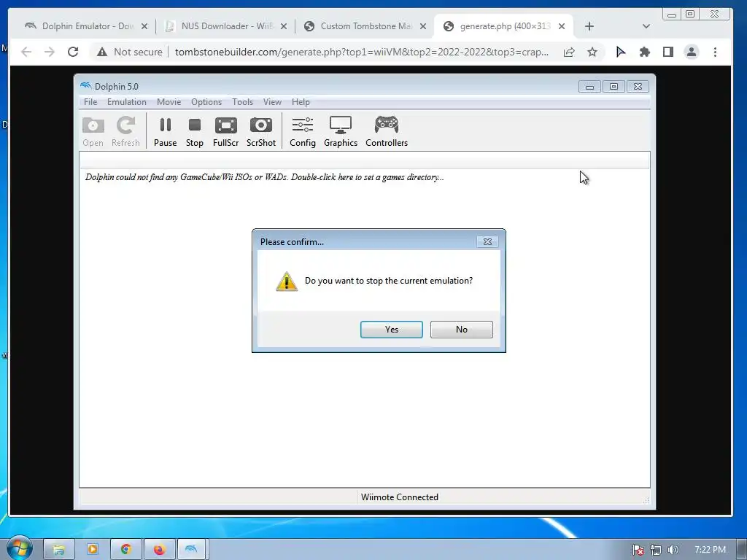Open the Options menu in Dolphin
Viewport: 747px width, 560px height.
coord(206,102)
